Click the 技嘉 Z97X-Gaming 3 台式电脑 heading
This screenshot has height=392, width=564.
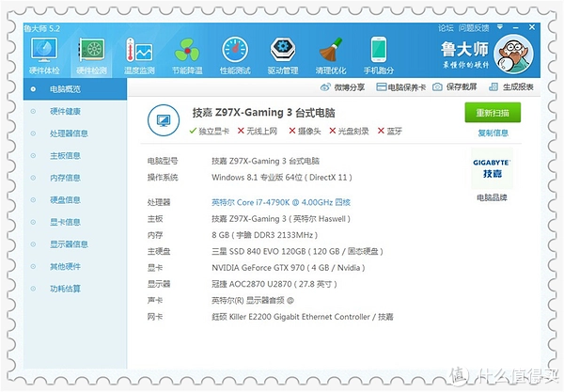tap(263, 113)
